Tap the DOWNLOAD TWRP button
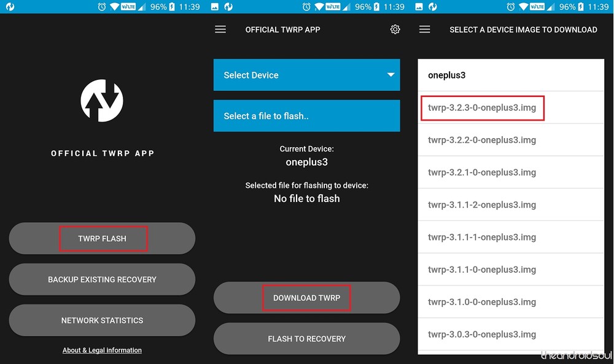Screen dimensions: 614x364 306,298
